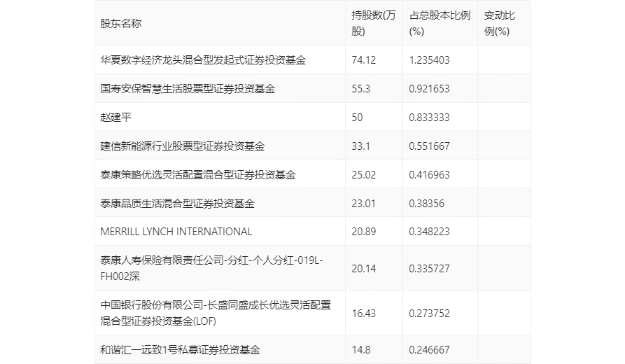Click the 0.921653 percentage cell
625x364 pixels.
pos(429,88)
